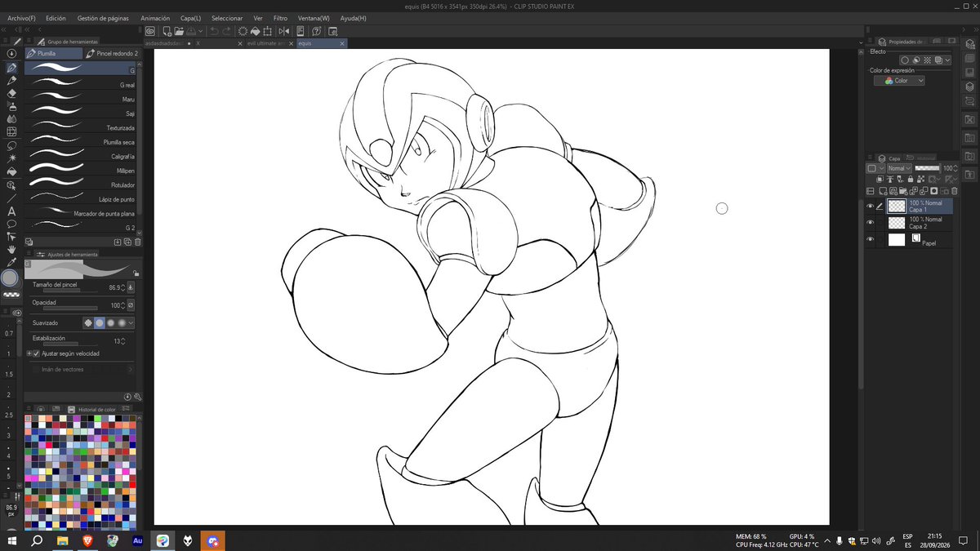This screenshot has height=551, width=980.
Task: Select the Eyedropper tool
Action: 12,261
